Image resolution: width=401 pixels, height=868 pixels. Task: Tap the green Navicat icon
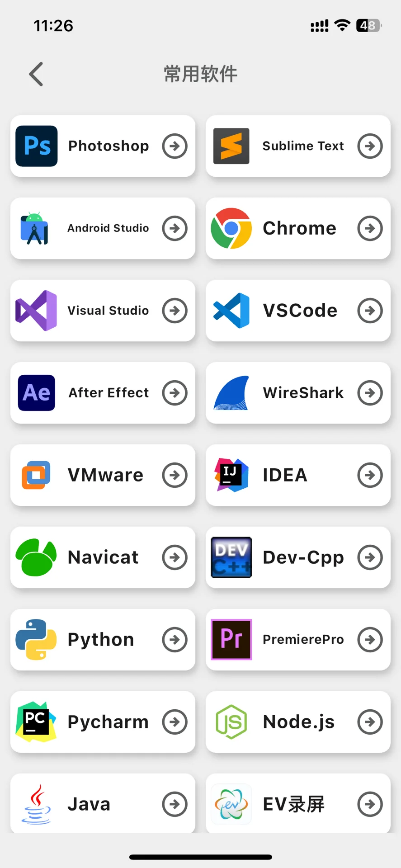(36, 557)
